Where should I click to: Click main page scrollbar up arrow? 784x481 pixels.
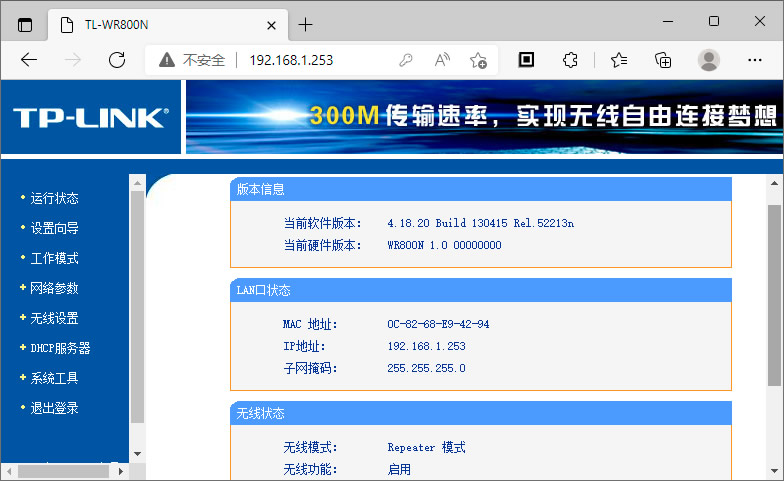pos(774,183)
